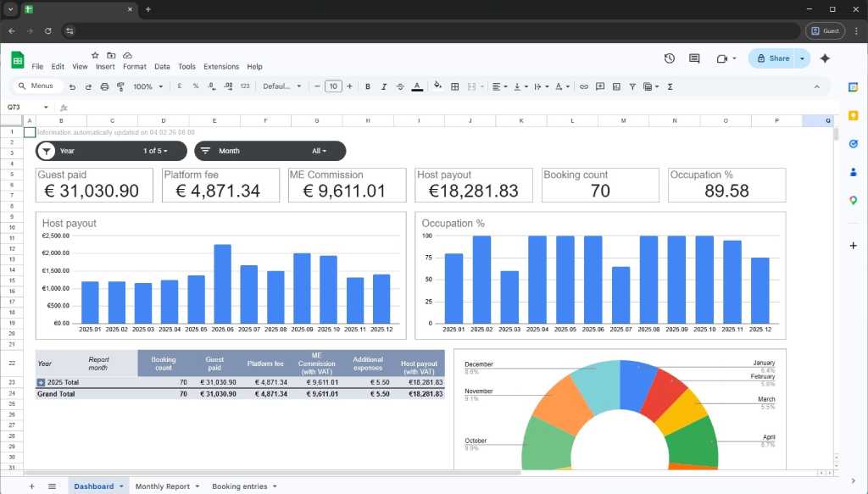This screenshot has height=494, width=868.
Task: Insert a chart from toolbar
Action: [616, 86]
